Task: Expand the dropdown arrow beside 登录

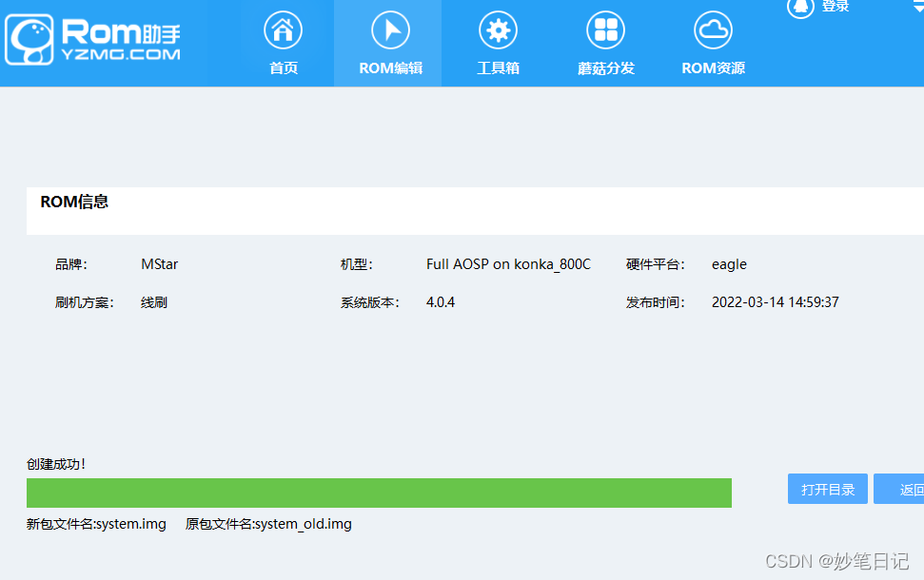Action: pyautogui.click(x=918, y=7)
